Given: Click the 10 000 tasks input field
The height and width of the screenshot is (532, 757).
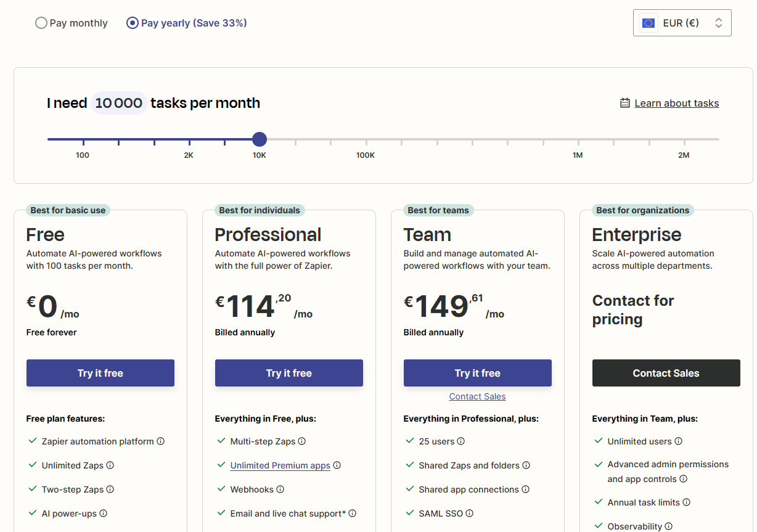Looking at the screenshot, I should pyautogui.click(x=118, y=102).
